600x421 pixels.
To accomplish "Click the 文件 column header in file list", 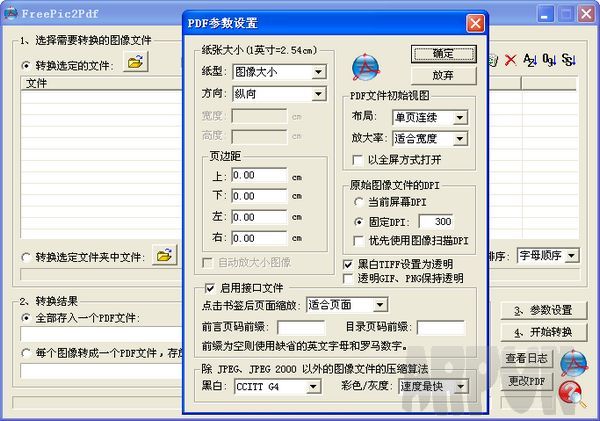I will click(x=101, y=83).
